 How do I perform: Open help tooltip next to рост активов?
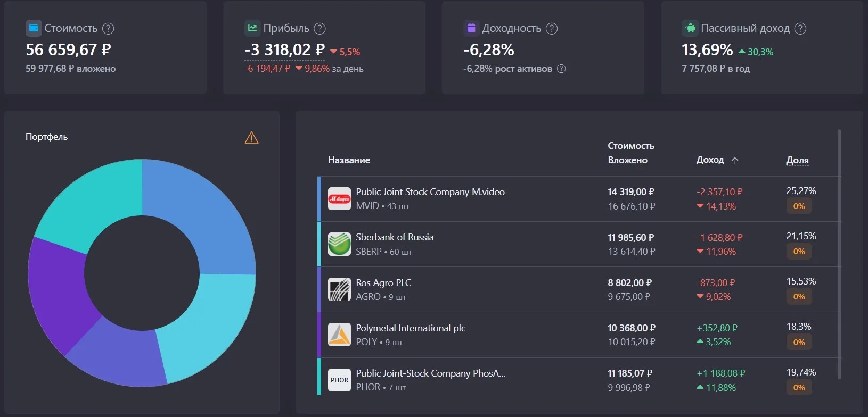pos(561,69)
